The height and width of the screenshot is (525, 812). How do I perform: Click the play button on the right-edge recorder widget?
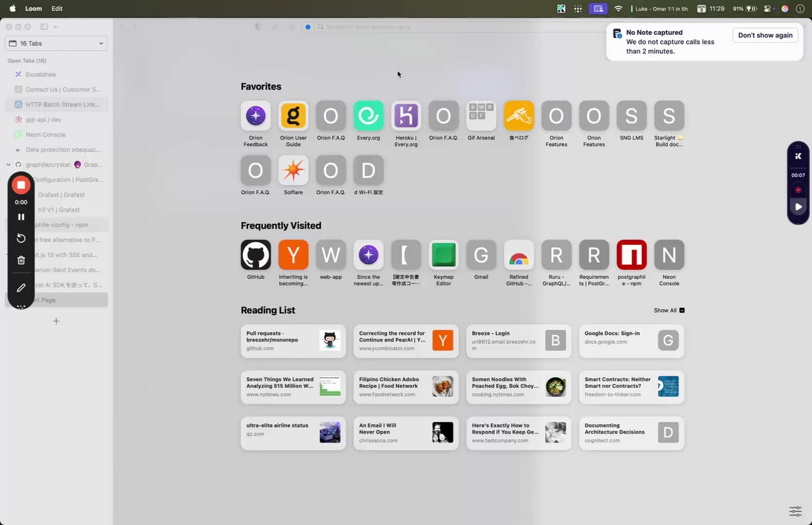click(798, 206)
